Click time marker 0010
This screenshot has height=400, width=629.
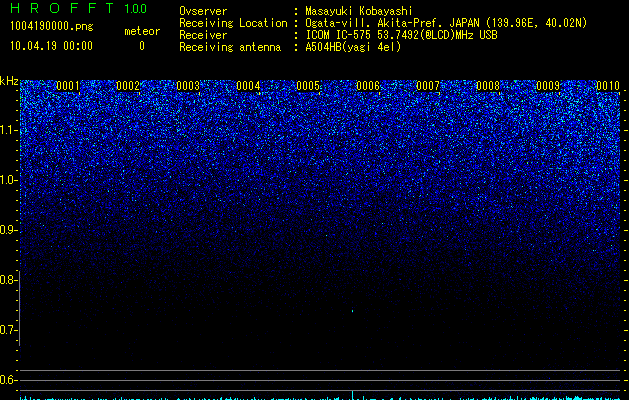608,86
